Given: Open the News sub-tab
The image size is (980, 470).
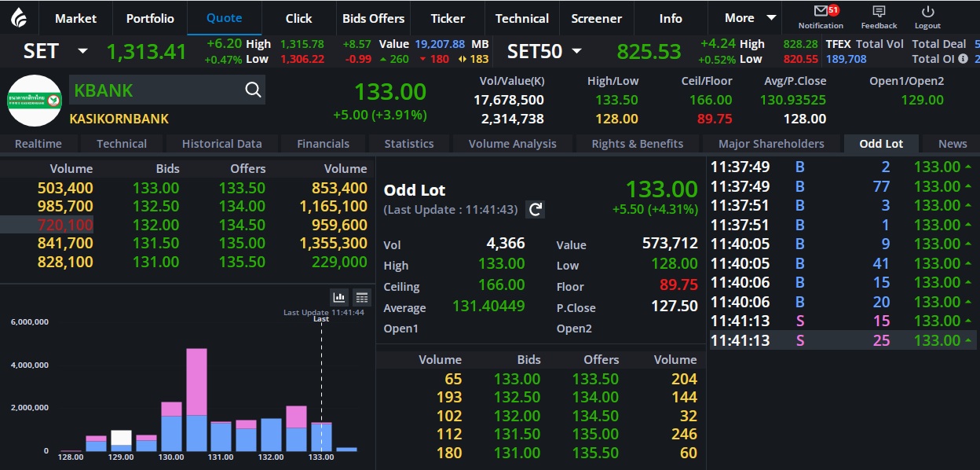Looking at the screenshot, I should click(953, 144).
